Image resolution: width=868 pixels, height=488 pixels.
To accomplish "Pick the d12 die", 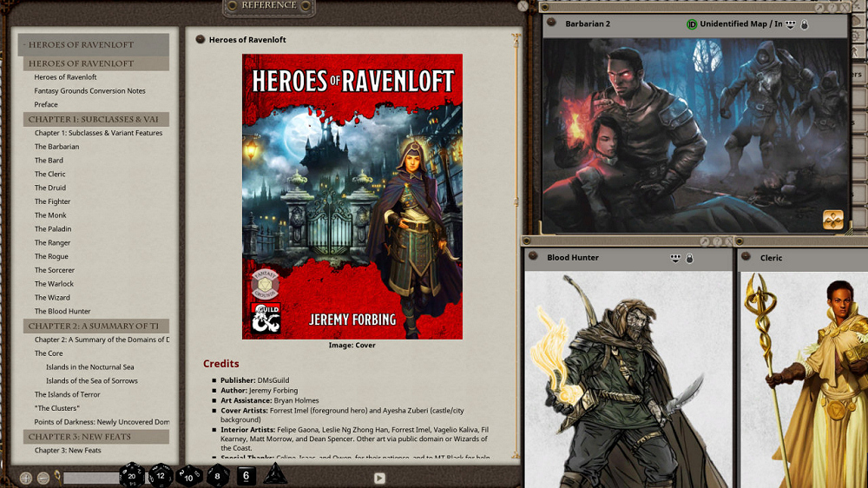I will click(x=161, y=475).
